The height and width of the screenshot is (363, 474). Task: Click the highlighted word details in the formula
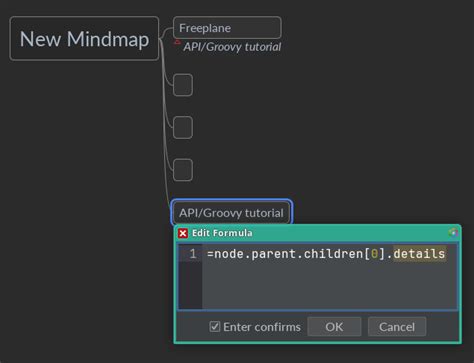click(x=419, y=254)
